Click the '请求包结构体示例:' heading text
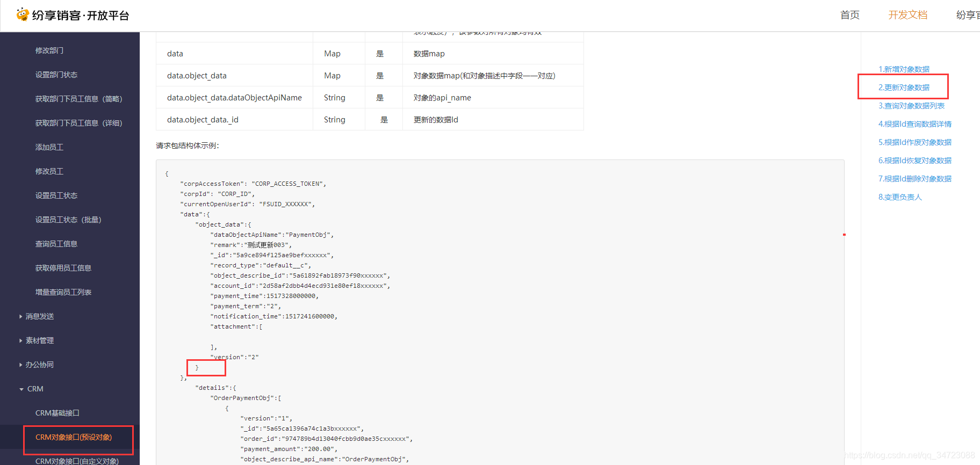Screen dimensions: 980x465 pos(188,146)
